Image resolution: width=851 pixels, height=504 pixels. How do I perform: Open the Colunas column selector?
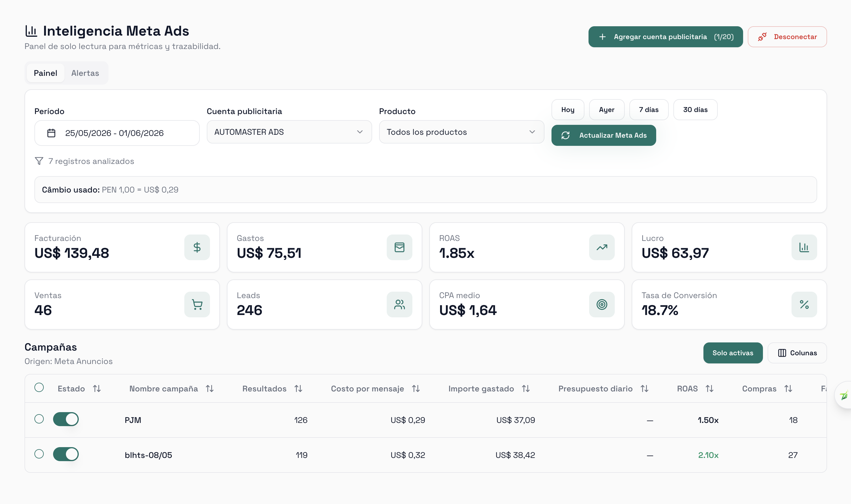click(x=797, y=353)
